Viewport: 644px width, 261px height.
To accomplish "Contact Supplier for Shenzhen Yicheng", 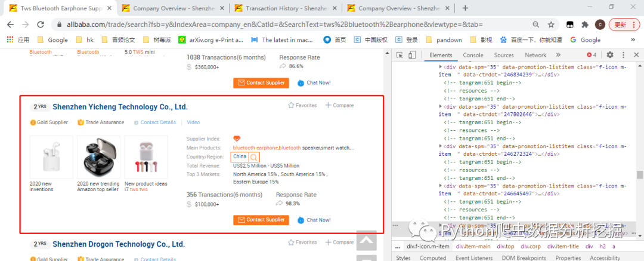I will point(261,220).
